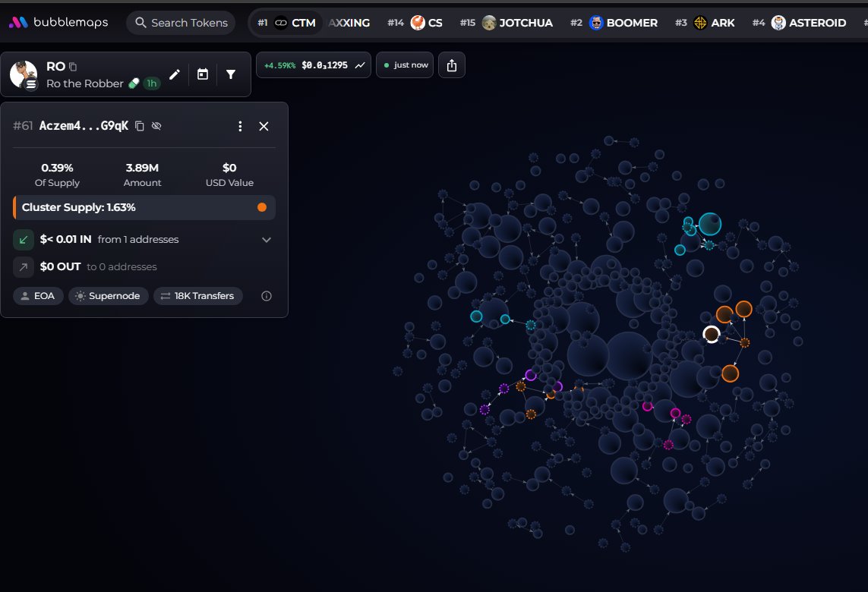Open trending token #4 ASTEROID
868x592 pixels.
[x=800, y=23]
